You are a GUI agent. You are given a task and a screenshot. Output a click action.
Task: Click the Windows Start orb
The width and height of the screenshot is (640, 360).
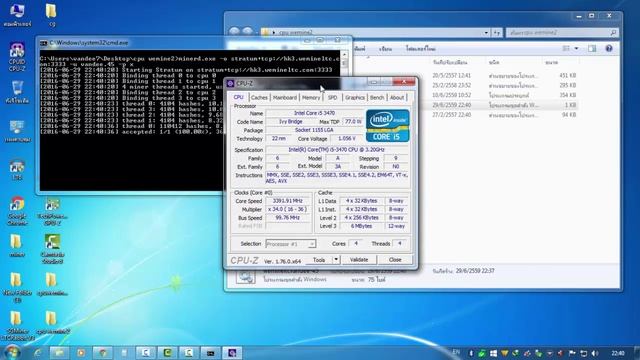[12, 352]
